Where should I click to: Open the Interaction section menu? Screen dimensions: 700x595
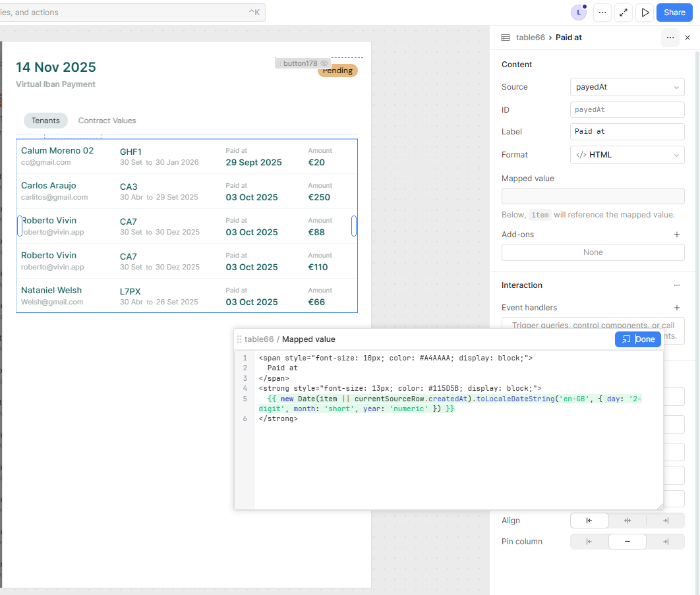click(676, 285)
